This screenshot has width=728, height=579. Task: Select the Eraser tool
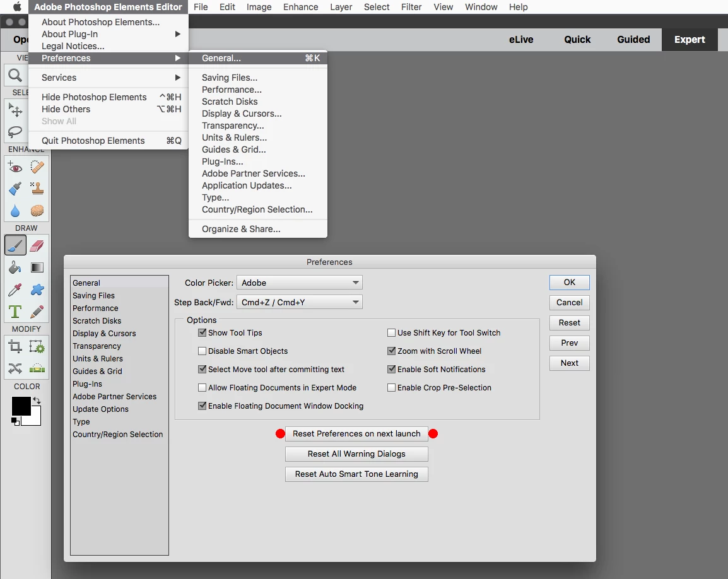pos(37,245)
